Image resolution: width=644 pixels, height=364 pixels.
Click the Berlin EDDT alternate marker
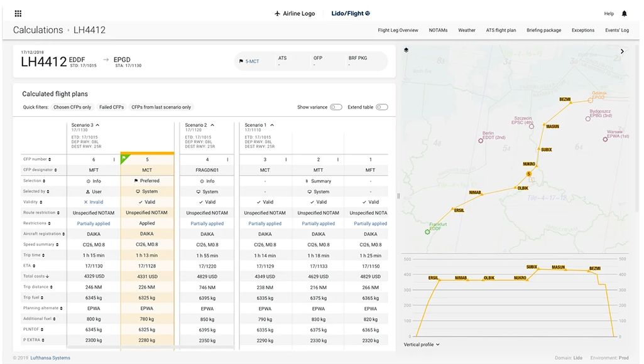pyautogui.click(x=481, y=141)
